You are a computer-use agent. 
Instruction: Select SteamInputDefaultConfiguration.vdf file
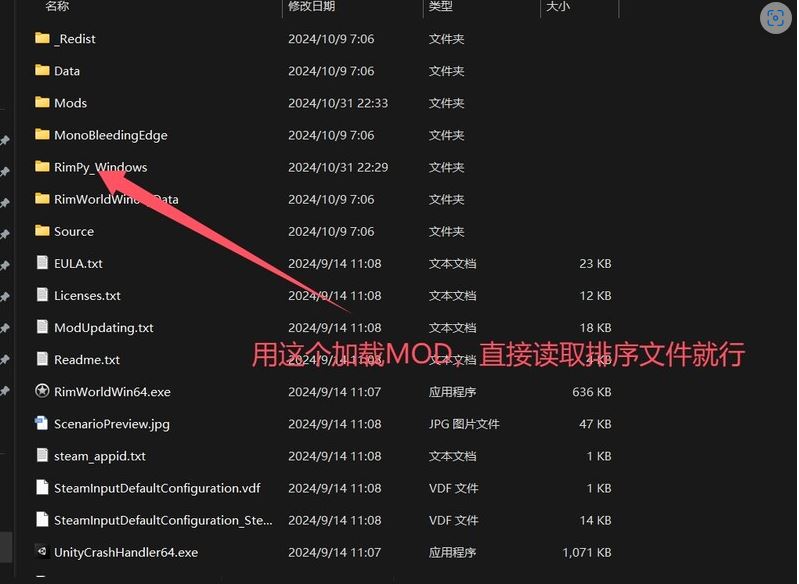pyautogui.click(x=157, y=488)
